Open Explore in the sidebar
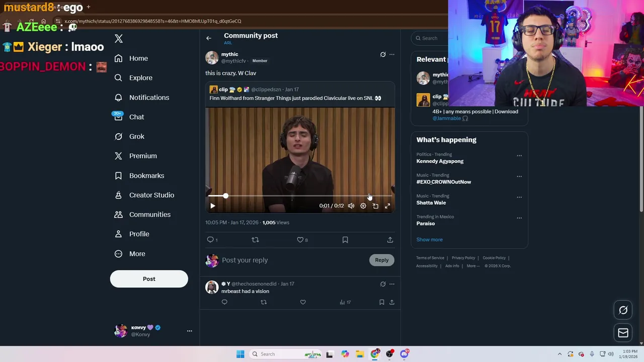Viewport: 644px width, 362px height. pyautogui.click(x=133, y=78)
